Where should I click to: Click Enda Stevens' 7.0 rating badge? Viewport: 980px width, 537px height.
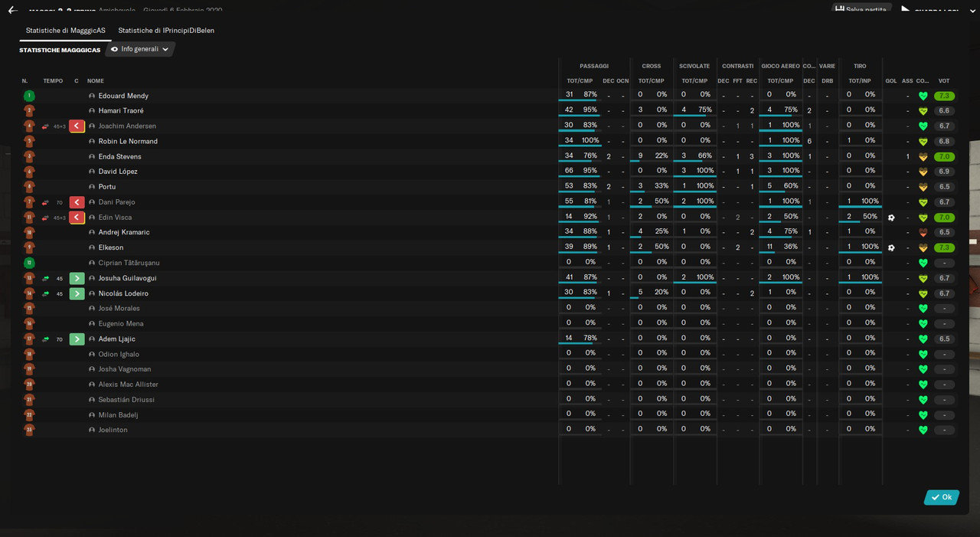coord(944,156)
